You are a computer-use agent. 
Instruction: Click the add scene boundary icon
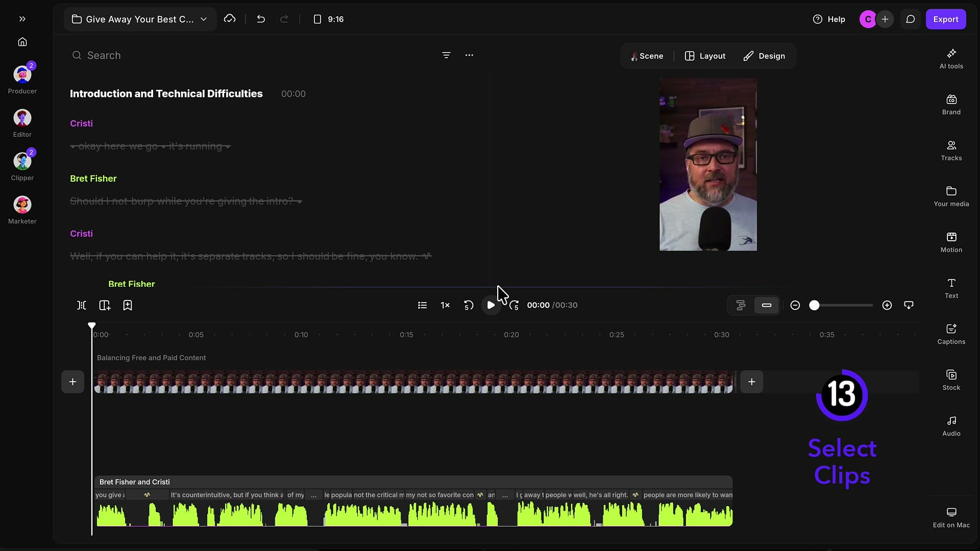tap(105, 305)
